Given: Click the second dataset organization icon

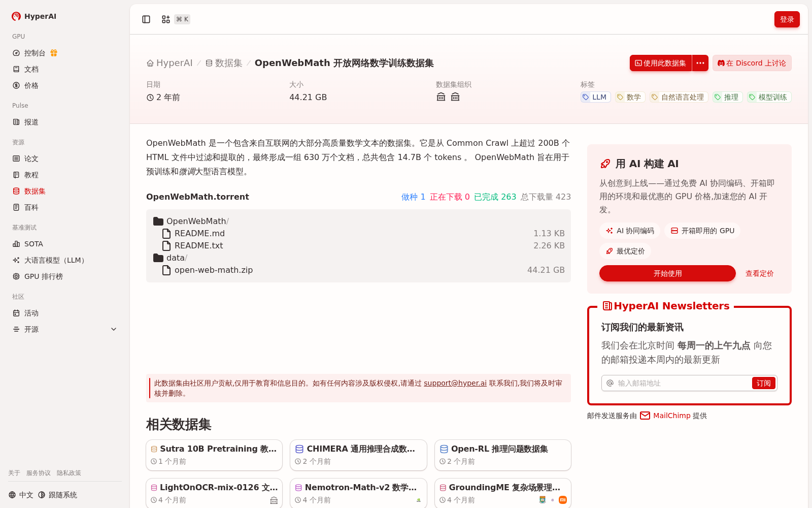Looking at the screenshot, I should (455, 97).
